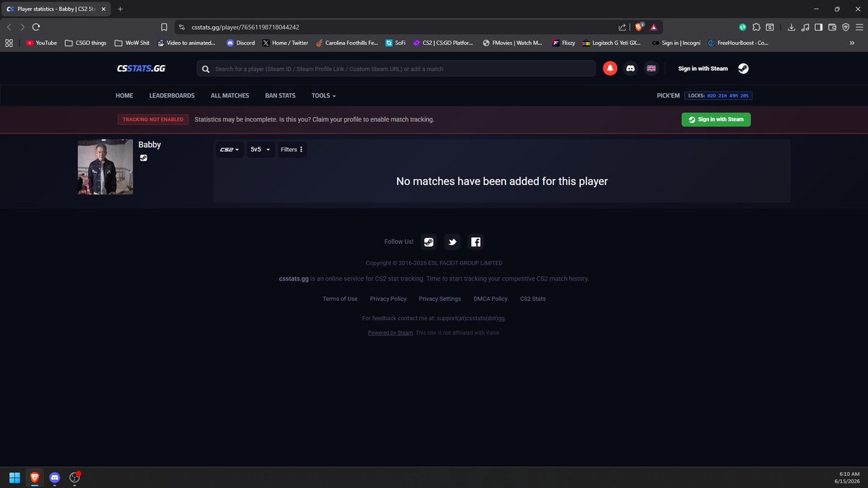Open DMCA Policy link
Image resolution: width=868 pixels, height=488 pixels.
pyautogui.click(x=490, y=299)
